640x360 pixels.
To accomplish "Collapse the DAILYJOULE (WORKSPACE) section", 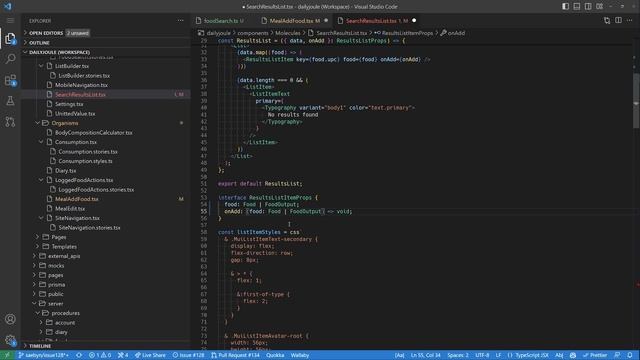I will 59,52.
